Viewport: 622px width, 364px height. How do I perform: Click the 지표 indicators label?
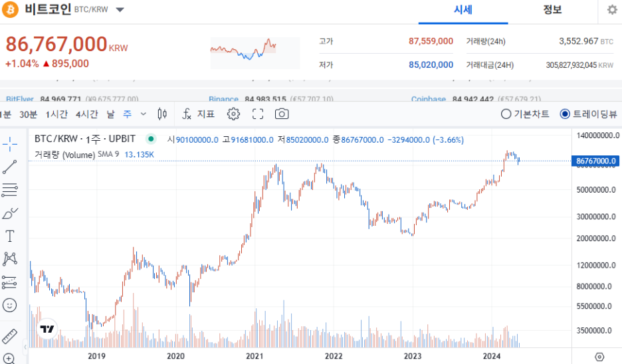[206, 114]
